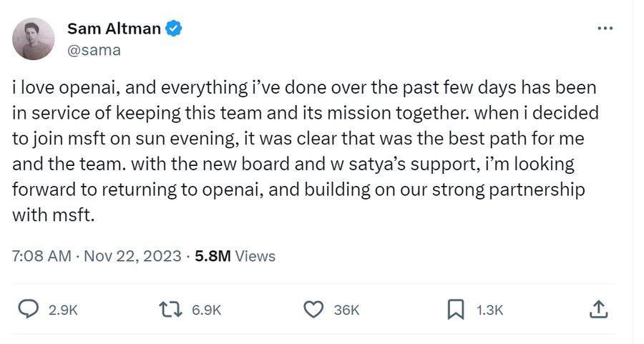
Task: Click the 6.9K reposts count
Action: tap(206, 310)
